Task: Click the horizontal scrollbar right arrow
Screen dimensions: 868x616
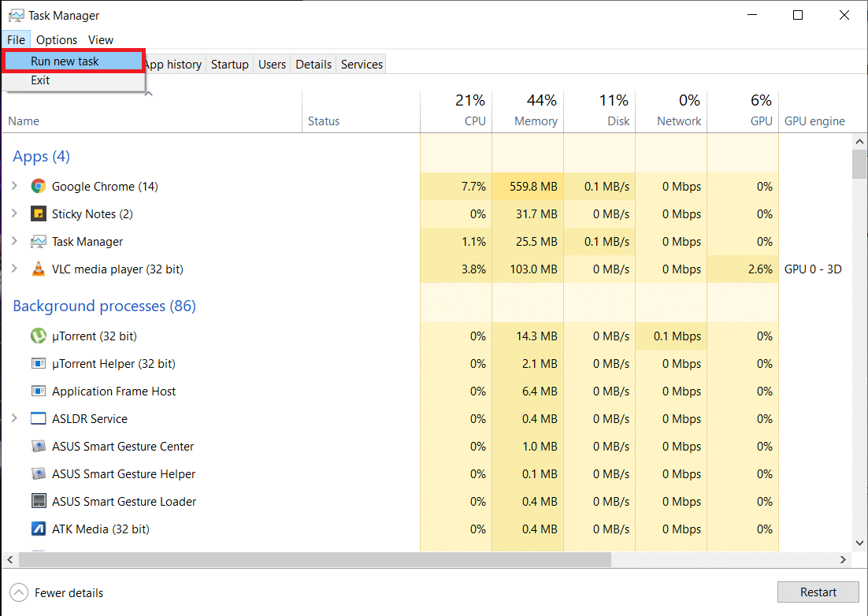Action: point(843,559)
